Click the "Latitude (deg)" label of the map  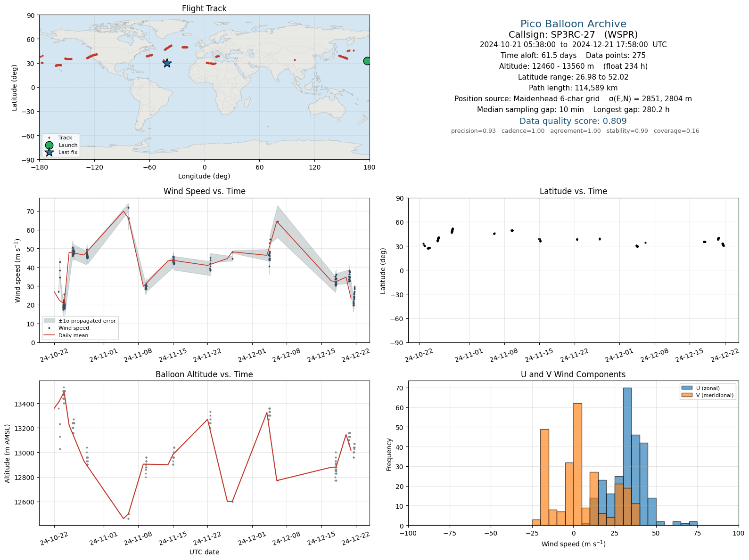[15, 88]
